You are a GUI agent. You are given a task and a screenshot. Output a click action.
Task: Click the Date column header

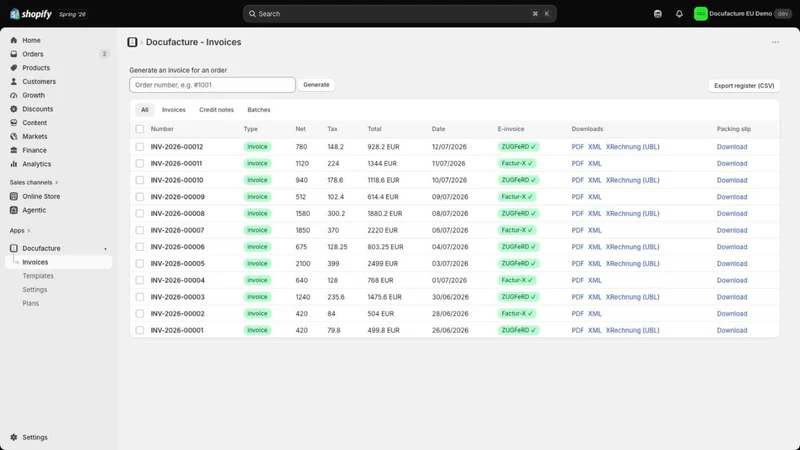point(438,129)
